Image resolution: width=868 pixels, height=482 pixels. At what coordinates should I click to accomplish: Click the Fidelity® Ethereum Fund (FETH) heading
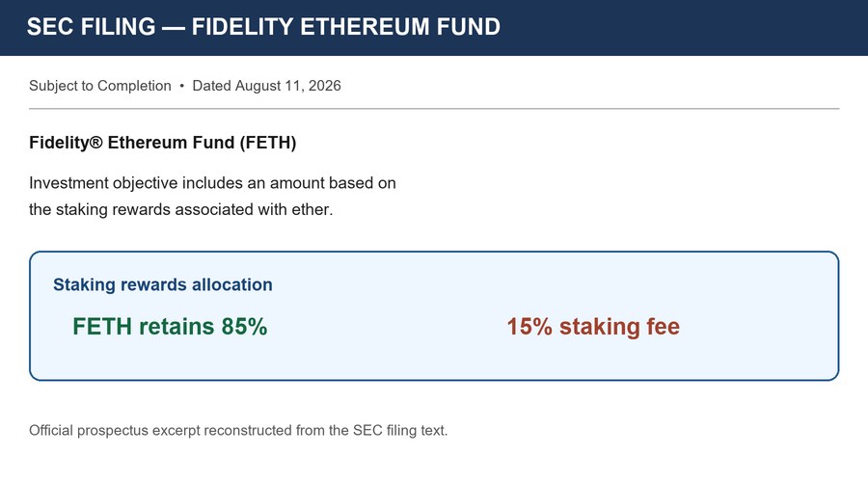163,143
